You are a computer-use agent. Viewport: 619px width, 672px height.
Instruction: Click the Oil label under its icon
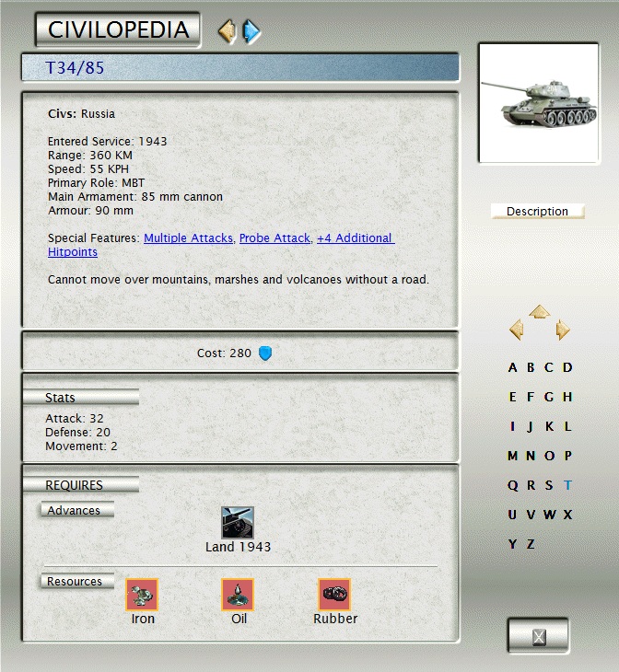click(x=239, y=619)
